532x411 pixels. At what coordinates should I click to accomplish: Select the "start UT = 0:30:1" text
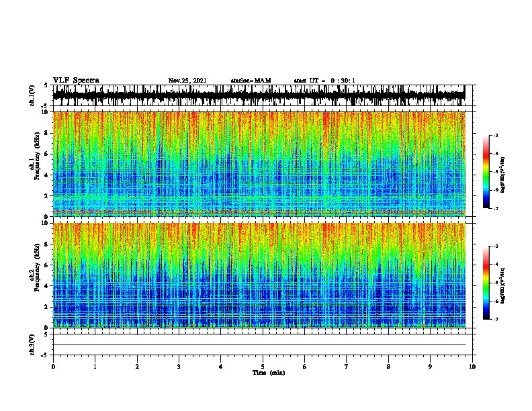(x=324, y=81)
